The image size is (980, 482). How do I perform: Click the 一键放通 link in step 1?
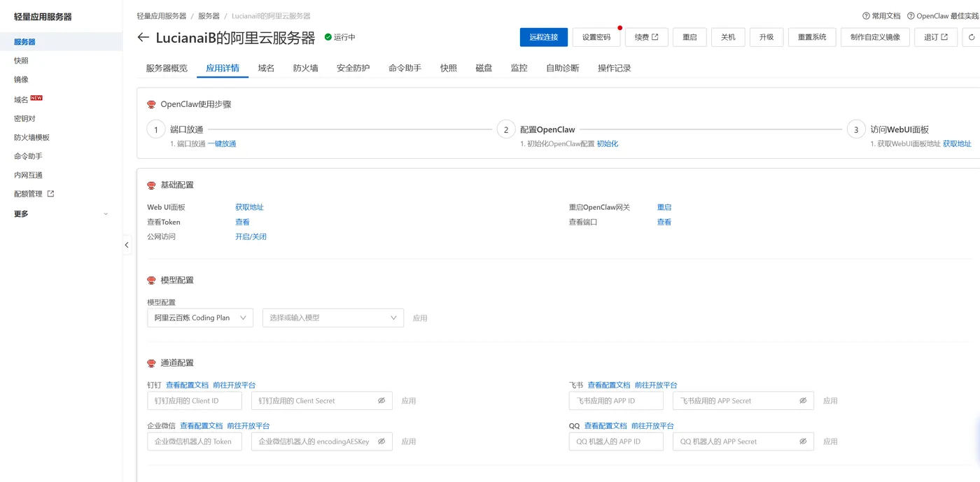[222, 143]
